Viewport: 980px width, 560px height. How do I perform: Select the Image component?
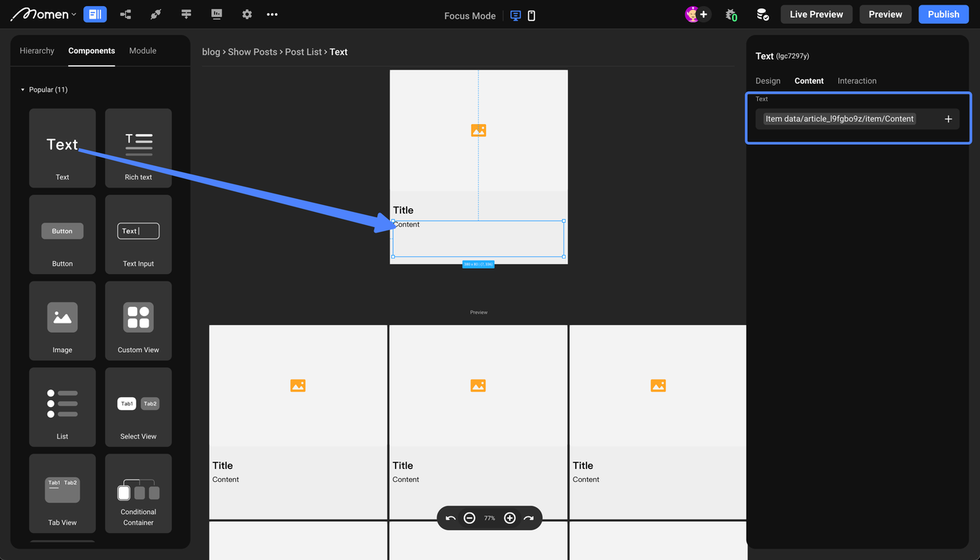62,321
